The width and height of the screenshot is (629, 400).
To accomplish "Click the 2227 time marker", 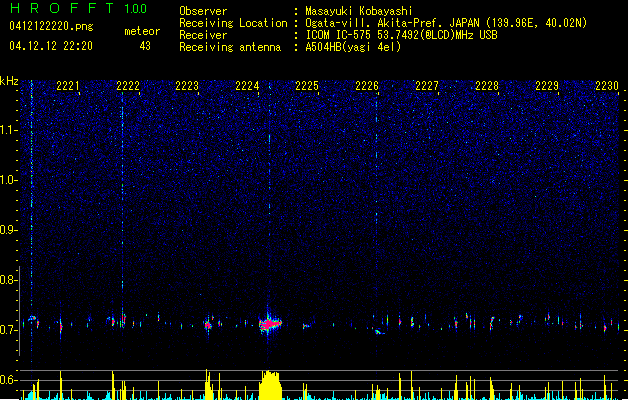I will coord(427,86).
